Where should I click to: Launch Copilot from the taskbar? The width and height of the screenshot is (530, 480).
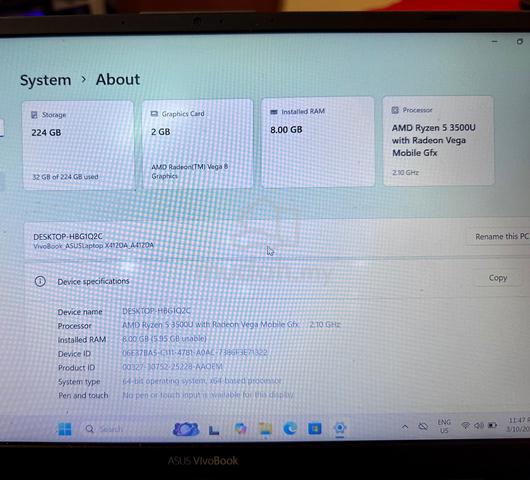240,429
